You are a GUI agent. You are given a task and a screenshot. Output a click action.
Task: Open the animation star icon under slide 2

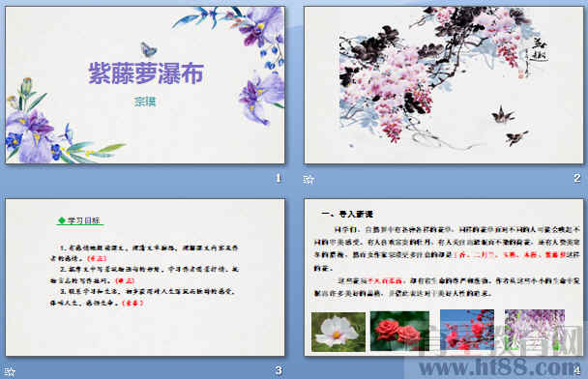pyautogui.click(x=309, y=180)
